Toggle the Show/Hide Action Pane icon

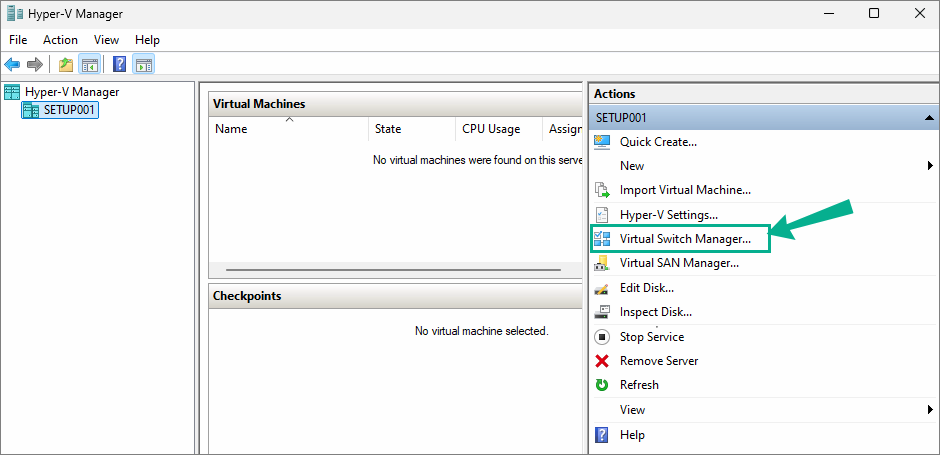143,64
